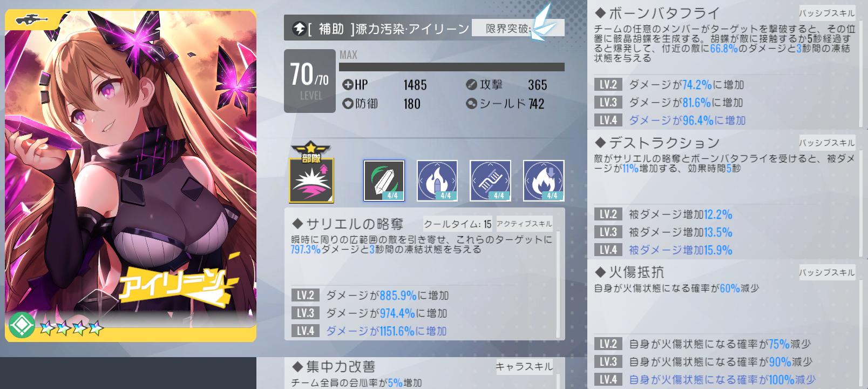Viewport: 868px width, 389px height.
Task: Click the support class arrow icon
Action: click(x=299, y=29)
